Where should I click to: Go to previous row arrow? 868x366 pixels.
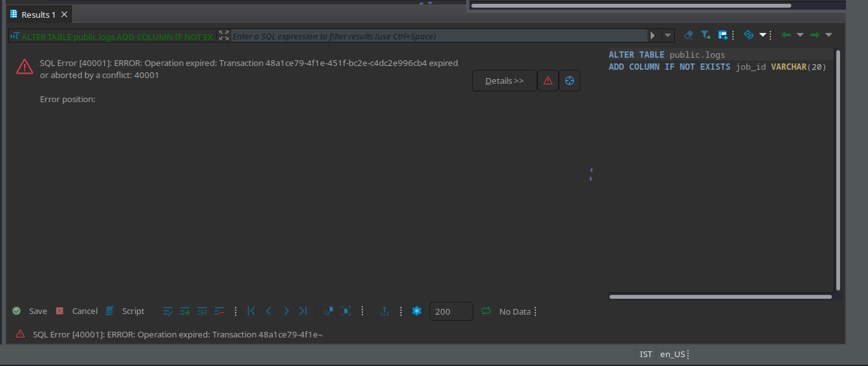coord(269,311)
